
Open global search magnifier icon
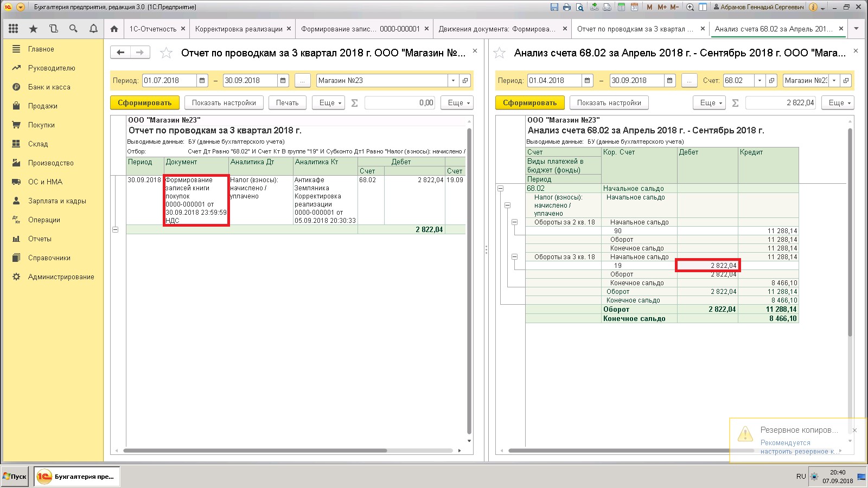point(73,29)
